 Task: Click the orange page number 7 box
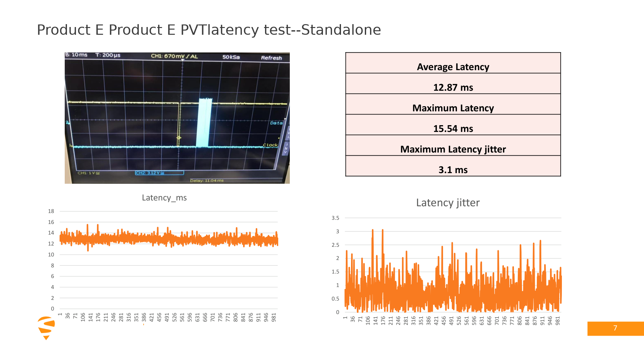click(615, 329)
